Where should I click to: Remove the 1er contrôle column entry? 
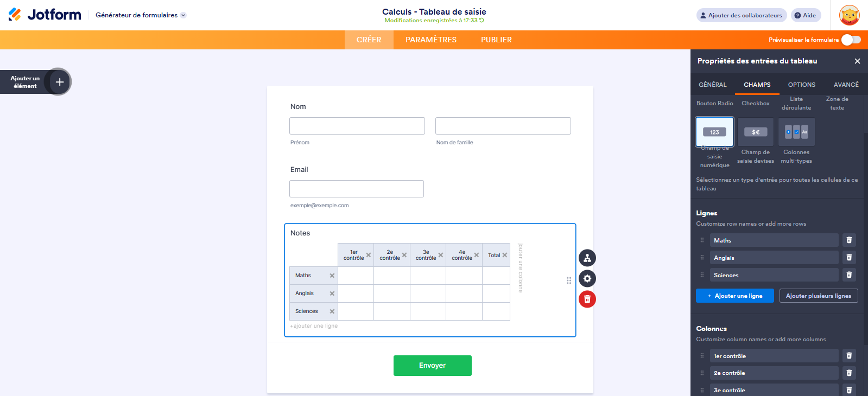[849, 356]
